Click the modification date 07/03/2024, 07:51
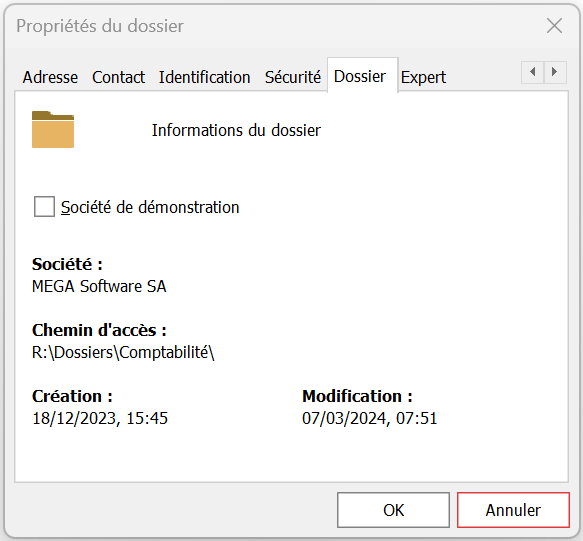 click(x=370, y=418)
